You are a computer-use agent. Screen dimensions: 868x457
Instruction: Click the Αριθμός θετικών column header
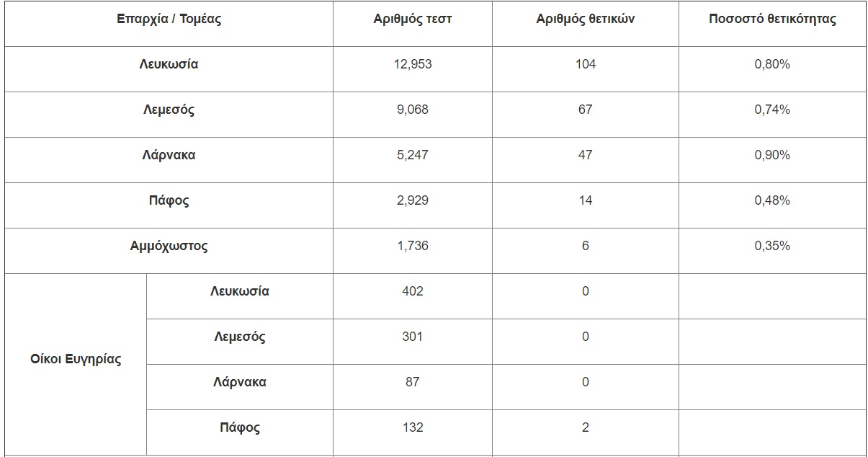point(585,19)
